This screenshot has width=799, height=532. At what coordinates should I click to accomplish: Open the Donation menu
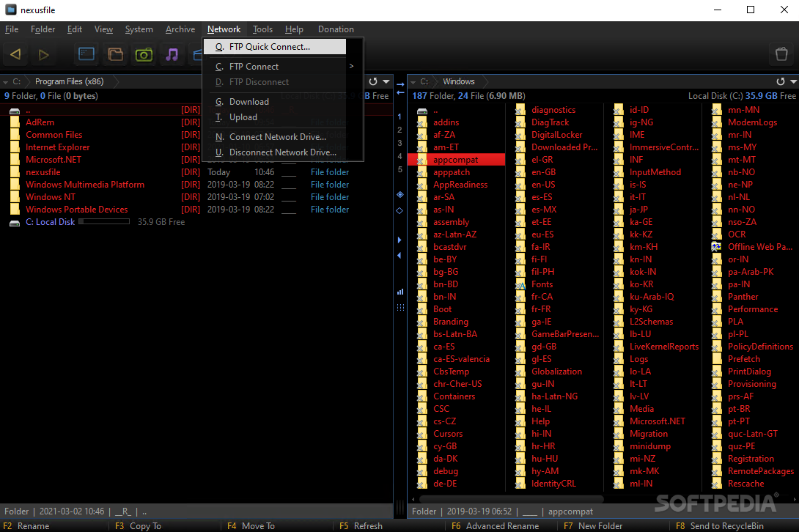[336, 29]
